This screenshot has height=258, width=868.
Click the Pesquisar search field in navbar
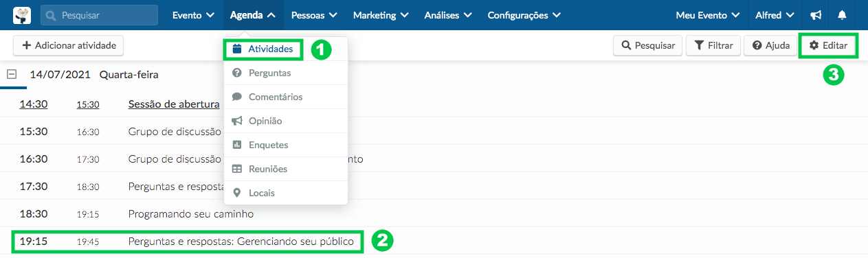(x=99, y=15)
